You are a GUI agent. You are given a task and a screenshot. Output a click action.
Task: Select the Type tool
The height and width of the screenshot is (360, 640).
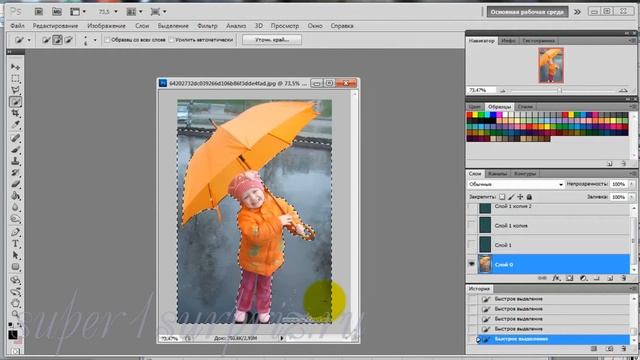point(15,244)
